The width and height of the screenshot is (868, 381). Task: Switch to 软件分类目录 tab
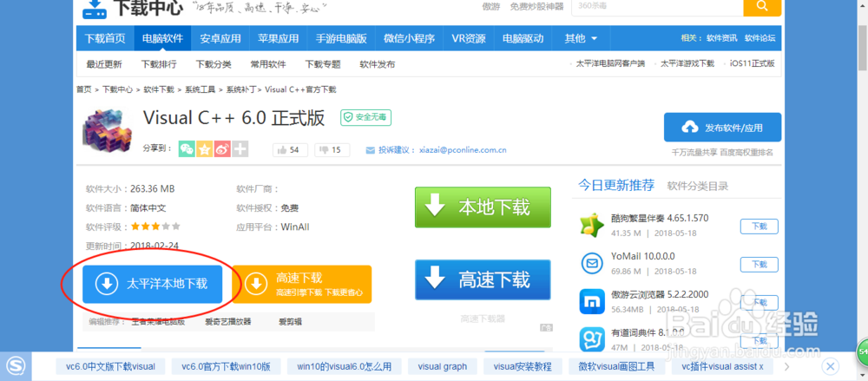tap(698, 186)
